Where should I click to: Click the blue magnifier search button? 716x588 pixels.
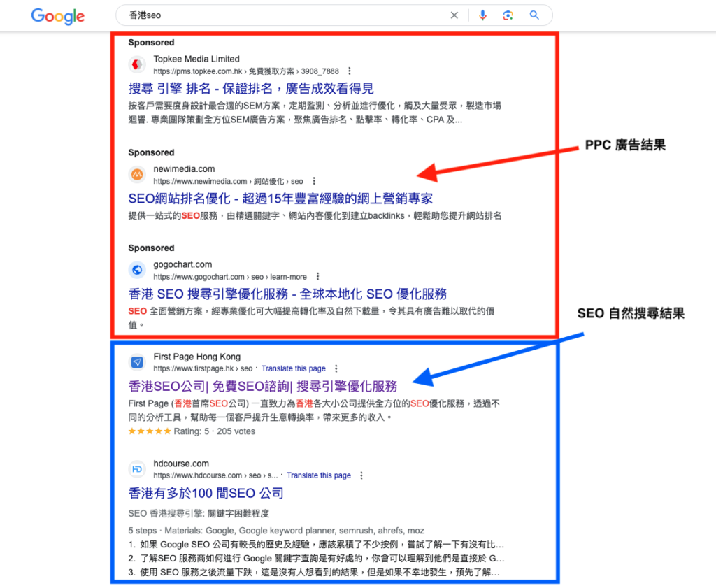(534, 15)
